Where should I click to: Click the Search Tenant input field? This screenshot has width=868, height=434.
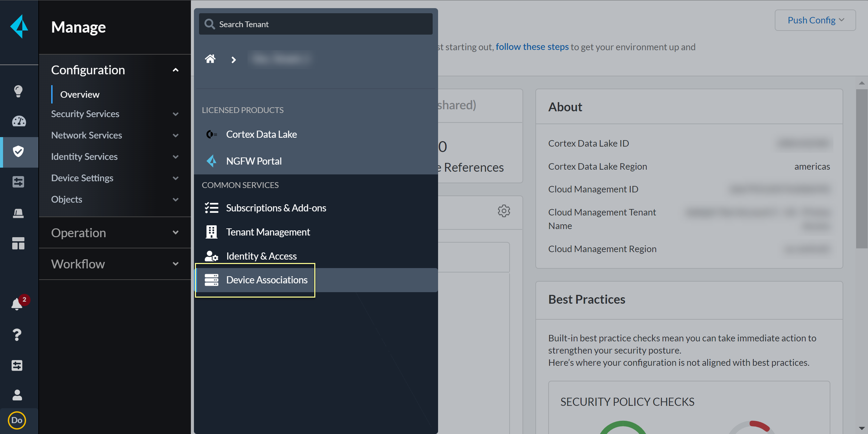[315, 24]
